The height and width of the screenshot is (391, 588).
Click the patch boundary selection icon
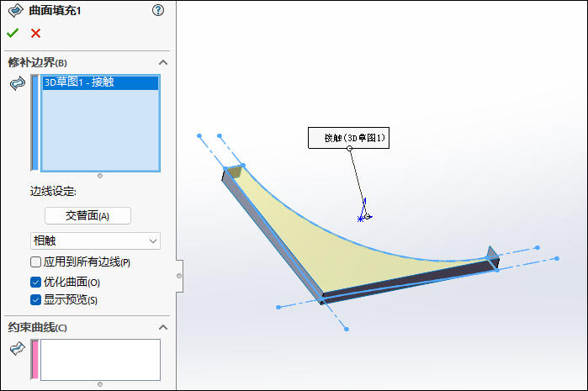click(x=17, y=83)
